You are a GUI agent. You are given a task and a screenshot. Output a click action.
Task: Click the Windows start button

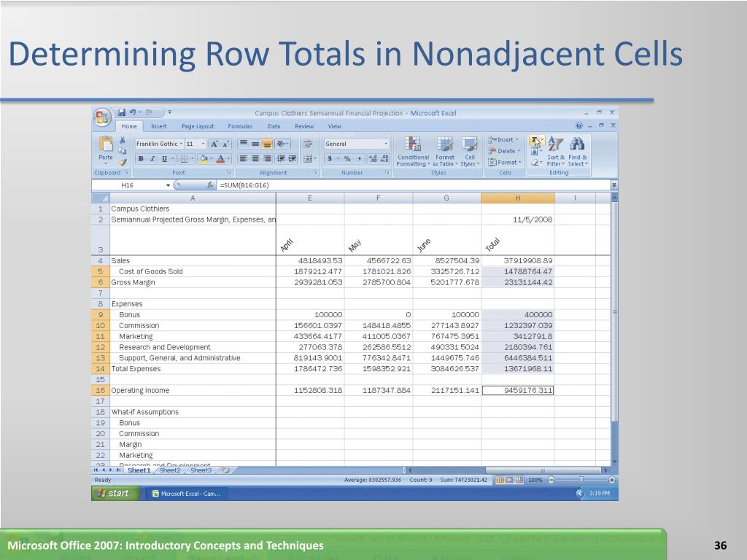pos(115,494)
